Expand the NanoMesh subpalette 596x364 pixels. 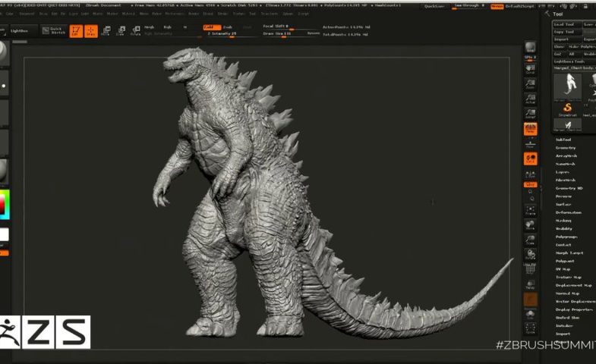pos(565,164)
